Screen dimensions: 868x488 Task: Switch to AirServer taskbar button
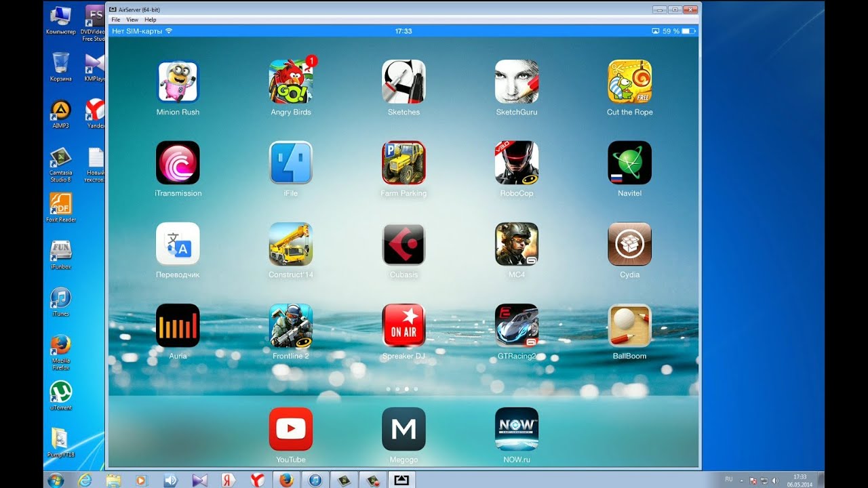[x=401, y=480]
